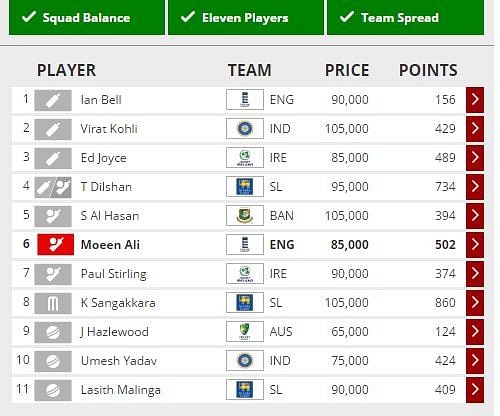
Task: Click the wicketkeeper icon beside K Sangakkara
Action: coord(53,303)
